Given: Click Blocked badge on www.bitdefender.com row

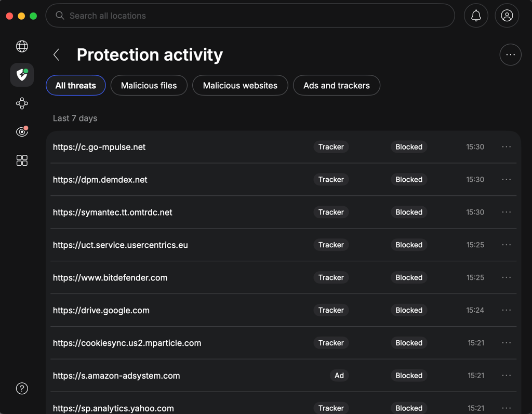Looking at the screenshot, I should click(x=409, y=277).
